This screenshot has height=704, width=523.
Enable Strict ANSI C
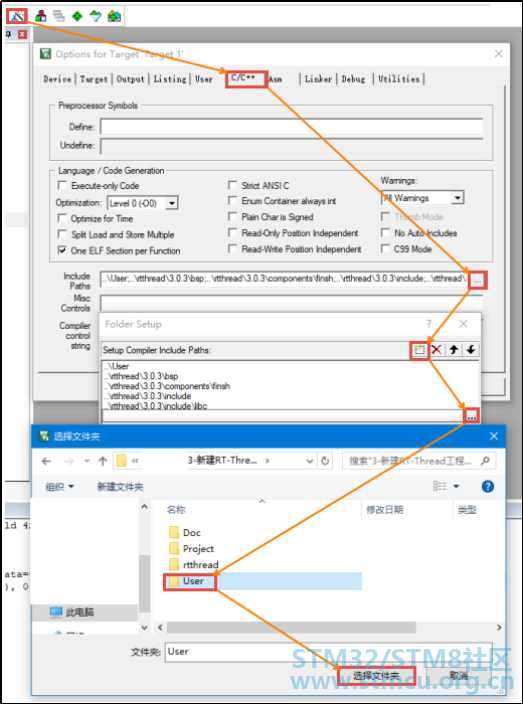point(232,185)
